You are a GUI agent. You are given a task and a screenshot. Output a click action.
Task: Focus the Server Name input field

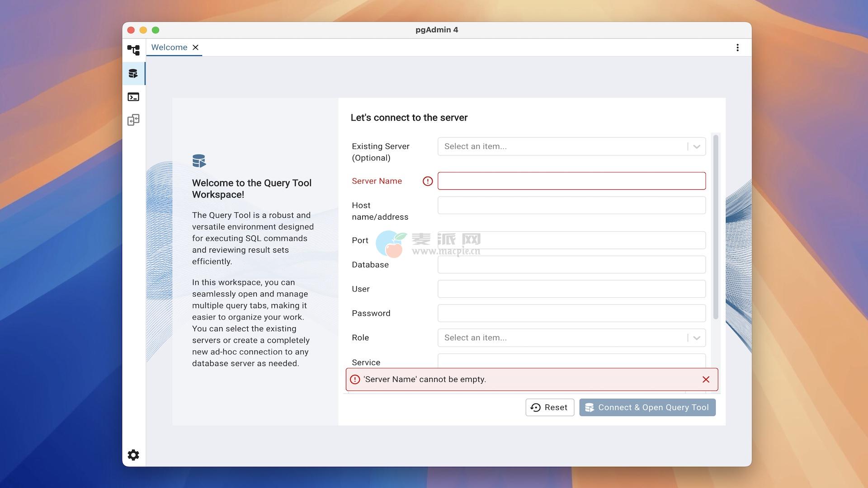pos(571,181)
